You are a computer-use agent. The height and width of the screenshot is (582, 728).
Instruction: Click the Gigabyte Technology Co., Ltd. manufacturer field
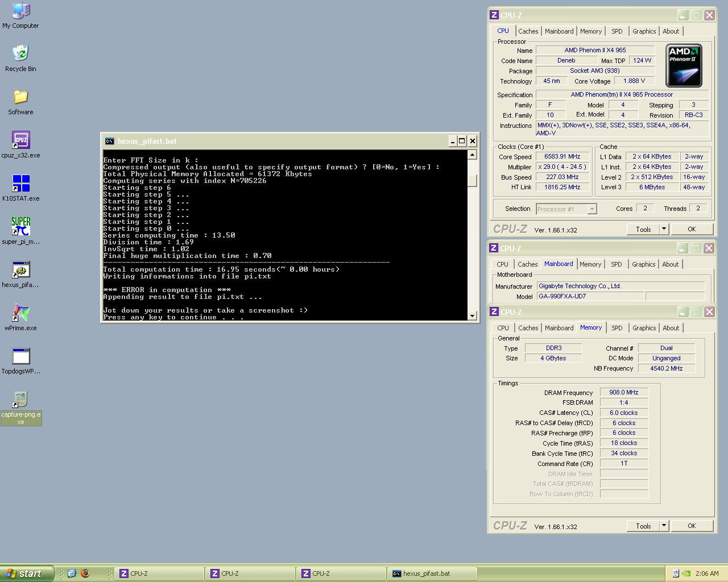621,286
